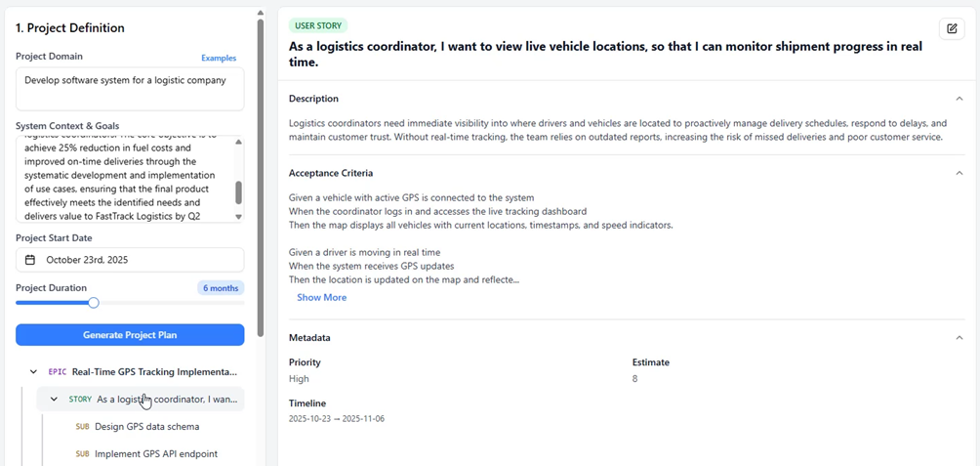Open the Examples link for Project Domain
Image resolution: width=980 pixels, height=466 pixels.
[x=219, y=59]
